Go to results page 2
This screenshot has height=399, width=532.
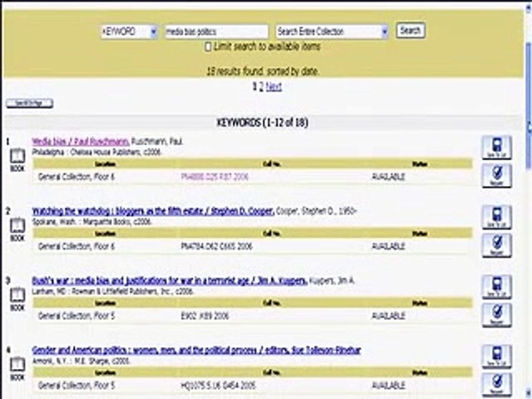tap(261, 86)
